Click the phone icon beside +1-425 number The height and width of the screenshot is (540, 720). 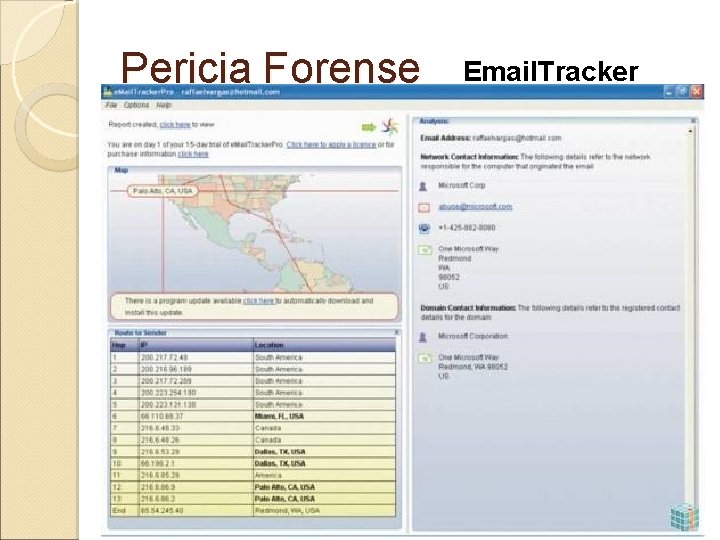(x=424, y=229)
